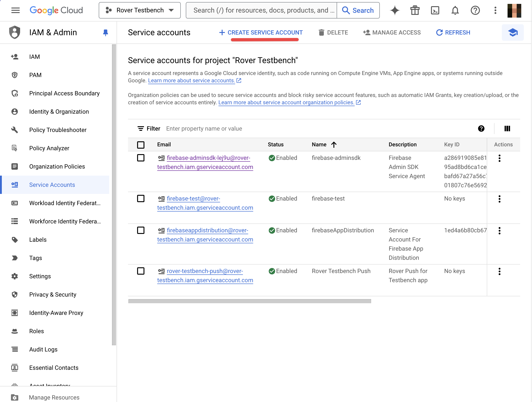Open firebase-test email link
This screenshot has height=402, width=532.
pos(205,203)
